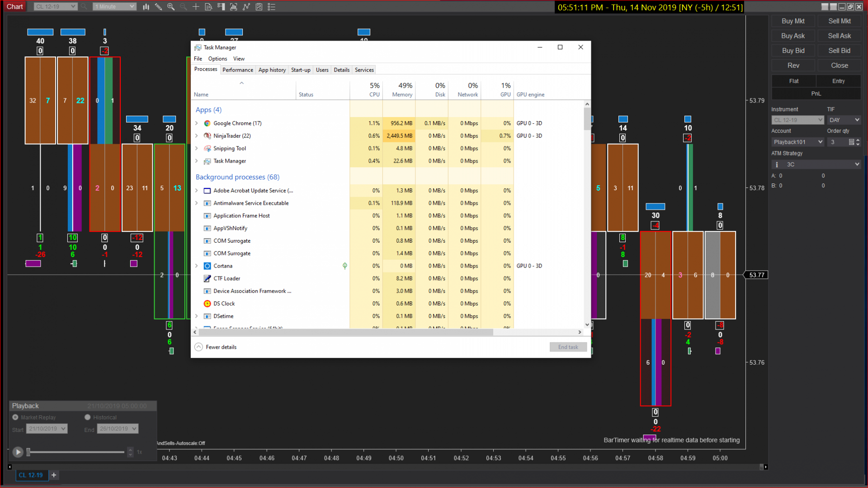The height and width of the screenshot is (488, 868).
Task: Expand the Google Chrome process group
Action: [197, 123]
